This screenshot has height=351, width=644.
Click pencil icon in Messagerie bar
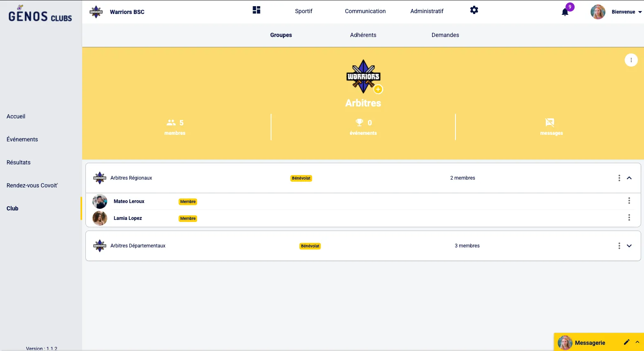(x=626, y=342)
